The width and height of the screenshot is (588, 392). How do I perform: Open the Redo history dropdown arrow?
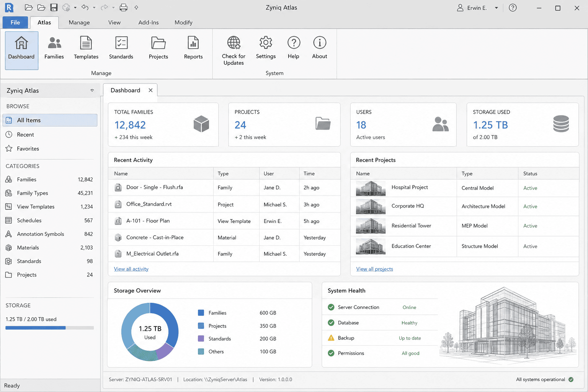(x=113, y=8)
